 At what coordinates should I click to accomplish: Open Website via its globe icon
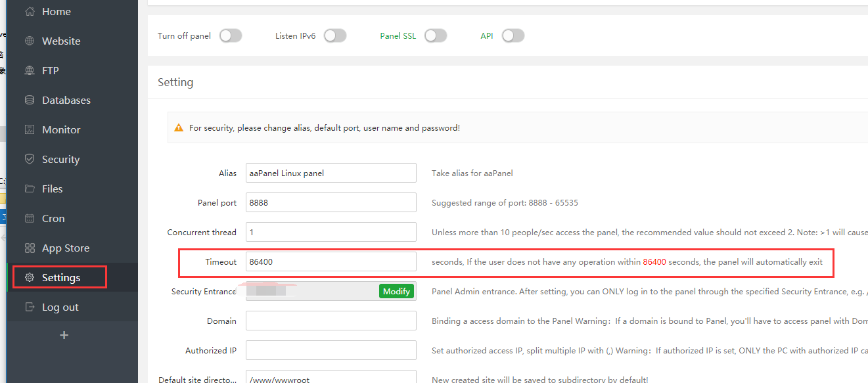point(30,41)
